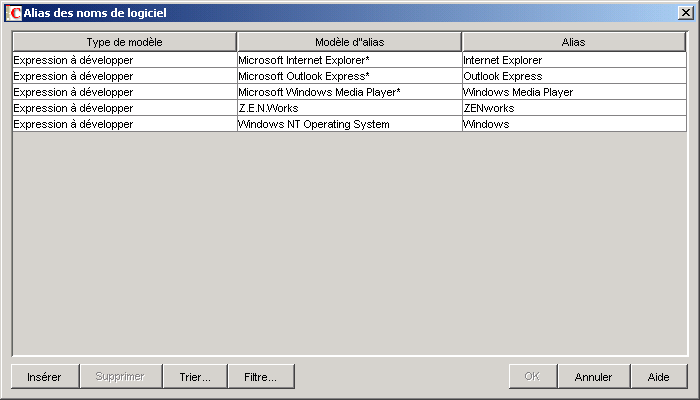This screenshot has width=700, height=400.
Task: Select the Windows NT Operating System cell
Action: (x=349, y=124)
